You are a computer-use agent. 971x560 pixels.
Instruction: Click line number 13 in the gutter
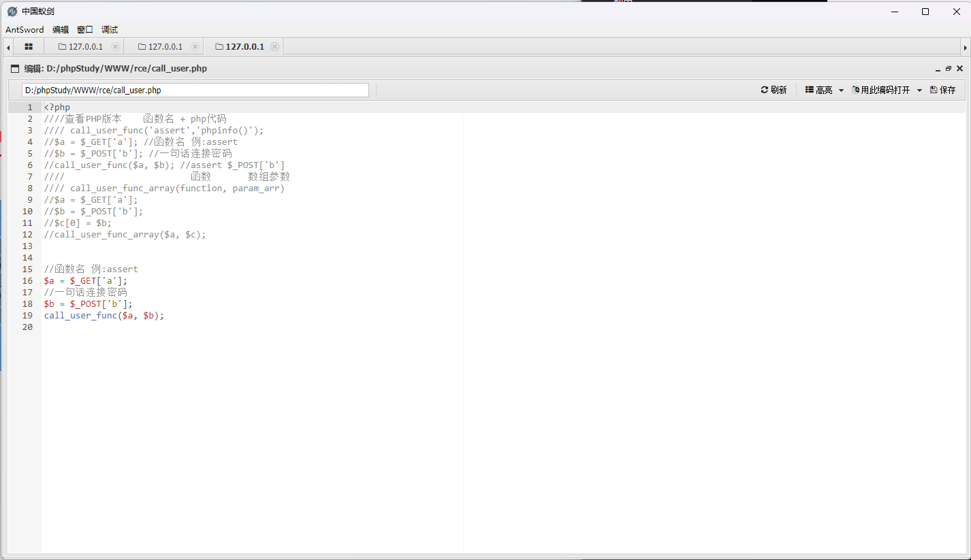point(27,246)
